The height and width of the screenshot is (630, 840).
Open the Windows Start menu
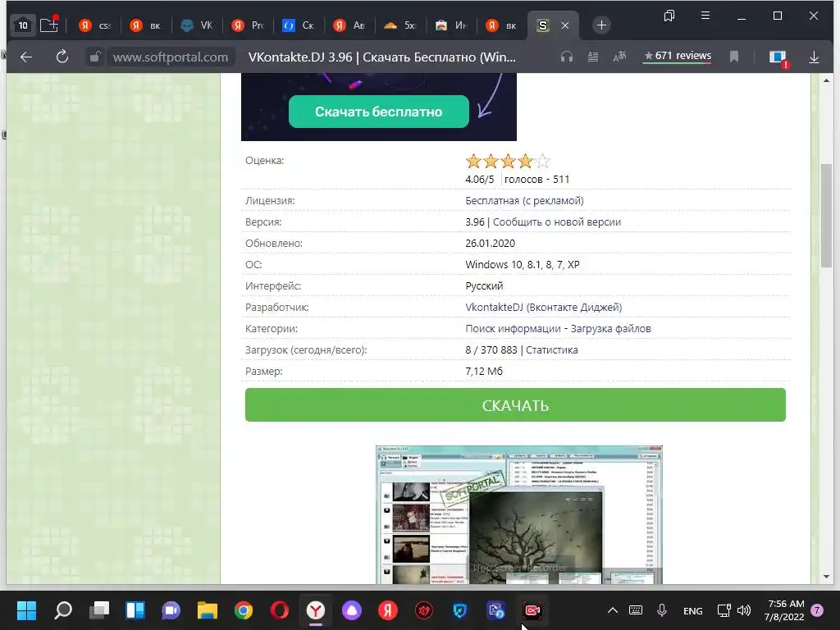coord(26,610)
